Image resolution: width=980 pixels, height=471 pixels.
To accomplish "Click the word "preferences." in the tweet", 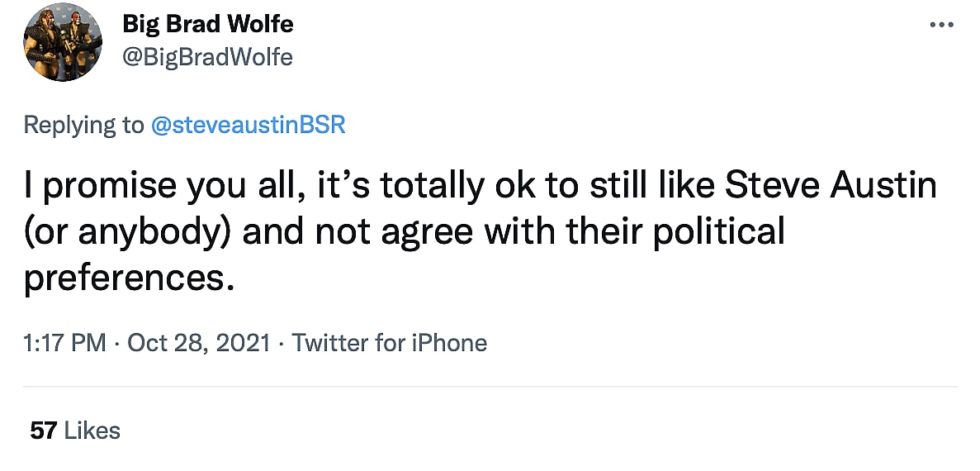I will point(124,278).
